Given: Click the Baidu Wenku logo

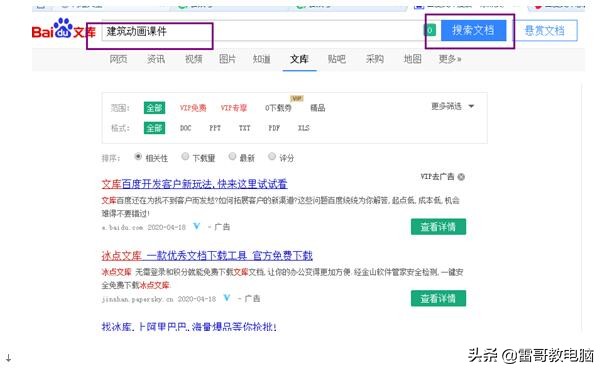Looking at the screenshot, I should tap(64, 29).
